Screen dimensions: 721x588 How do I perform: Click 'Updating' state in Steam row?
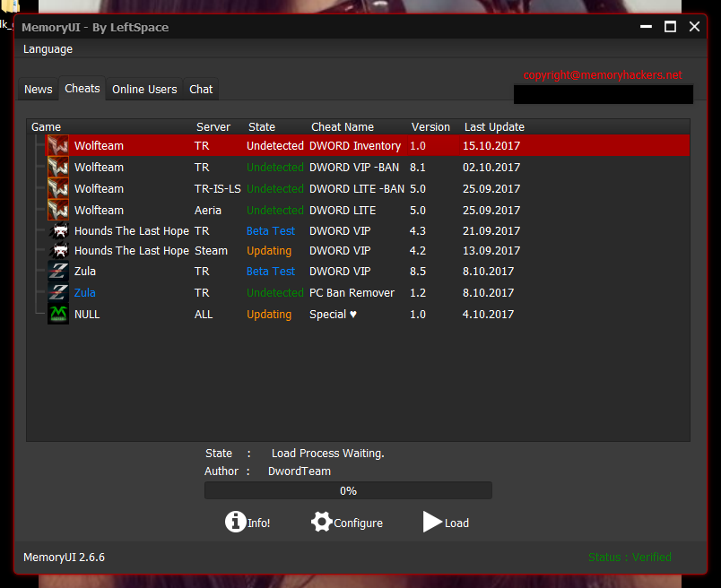coord(269,251)
